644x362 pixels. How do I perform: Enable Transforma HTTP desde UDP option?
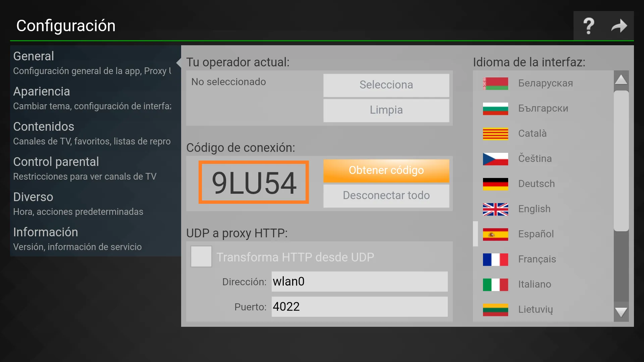pos(201,257)
